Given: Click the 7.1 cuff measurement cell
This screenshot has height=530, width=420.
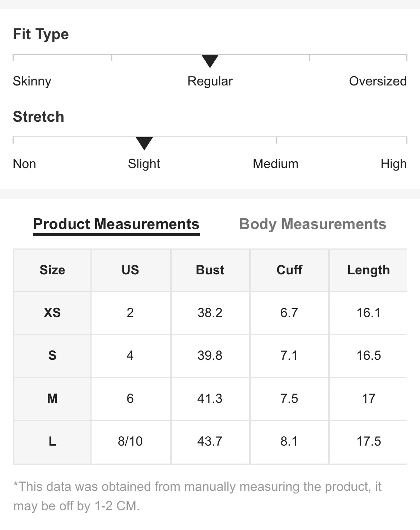Looking at the screenshot, I should pos(289,355).
